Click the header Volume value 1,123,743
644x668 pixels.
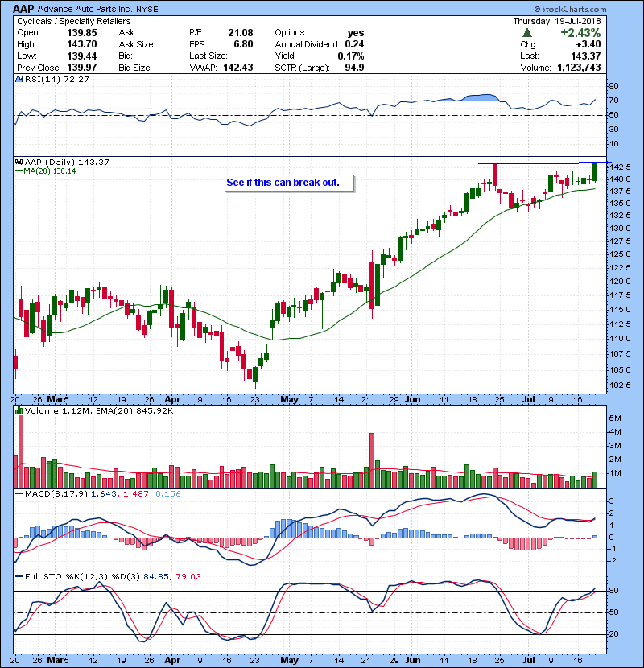pyautogui.click(x=579, y=68)
